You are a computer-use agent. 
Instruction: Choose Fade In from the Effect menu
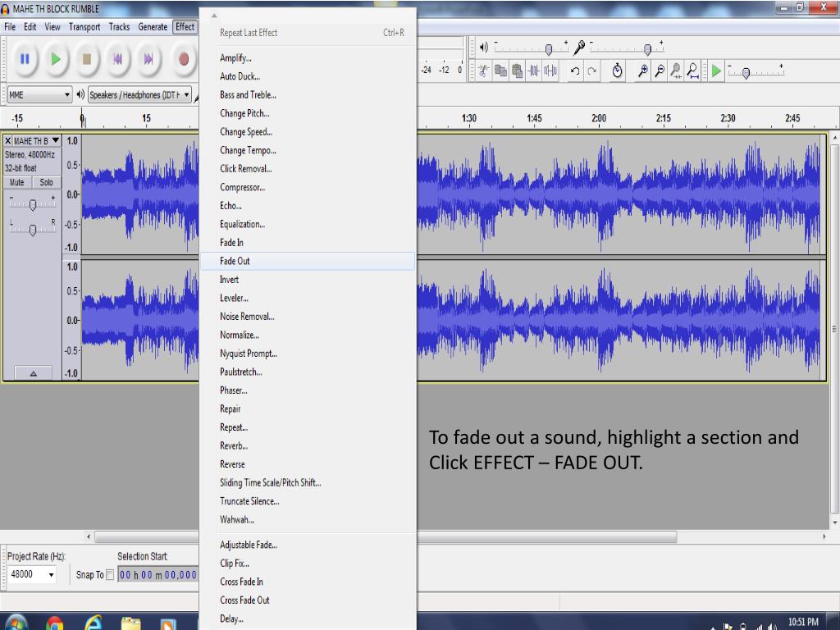pyautogui.click(x=308, y=243)
